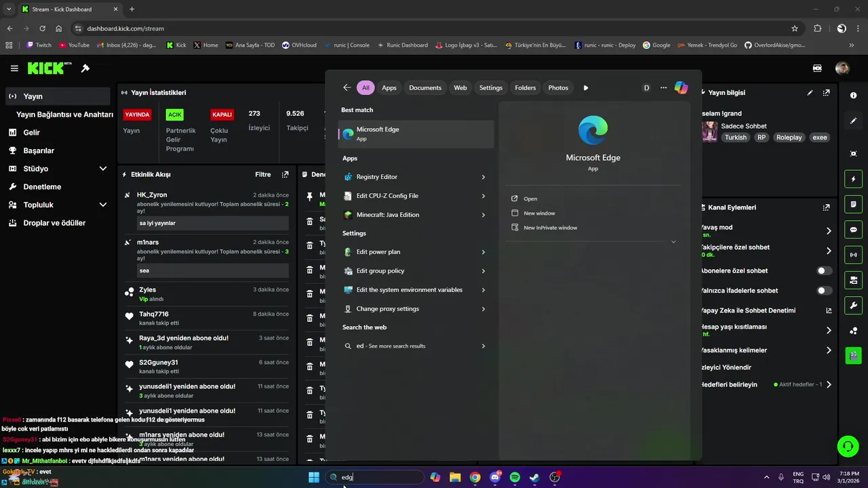The height and width of the screenshot is (488, 868).
Task: Click New InPrivate window action
Action: [551, 228]
